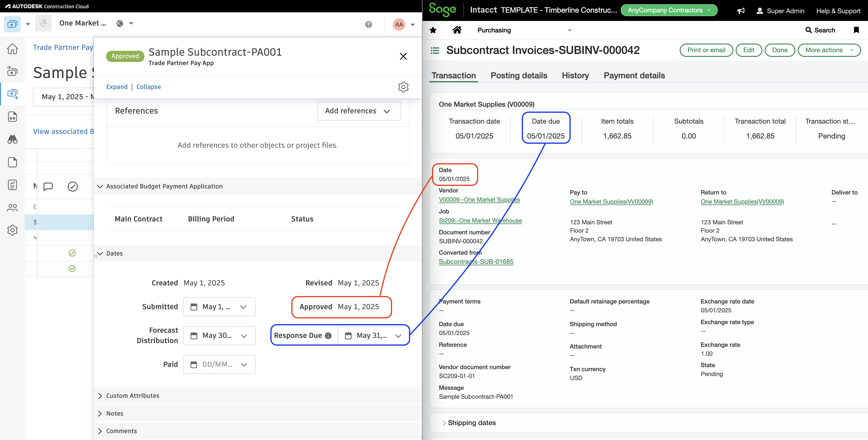Click the Expand link in pay app panel

tap(117, 87)
